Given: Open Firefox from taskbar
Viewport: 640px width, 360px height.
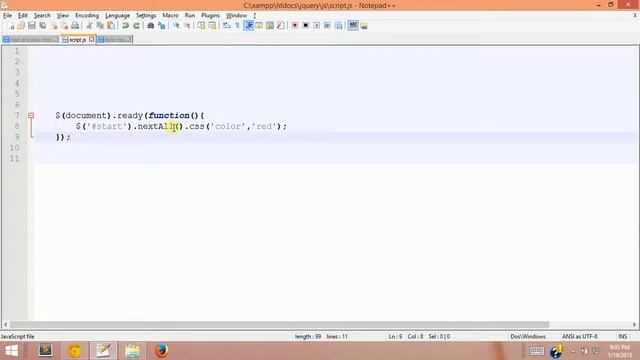Looking at the screenshot, I should 162,351.
